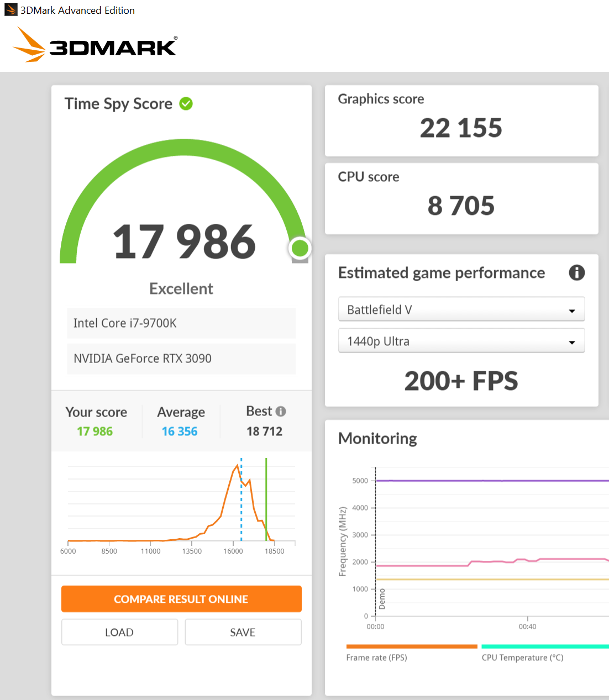
Task: Click Your score value in green
Action: 95,431
